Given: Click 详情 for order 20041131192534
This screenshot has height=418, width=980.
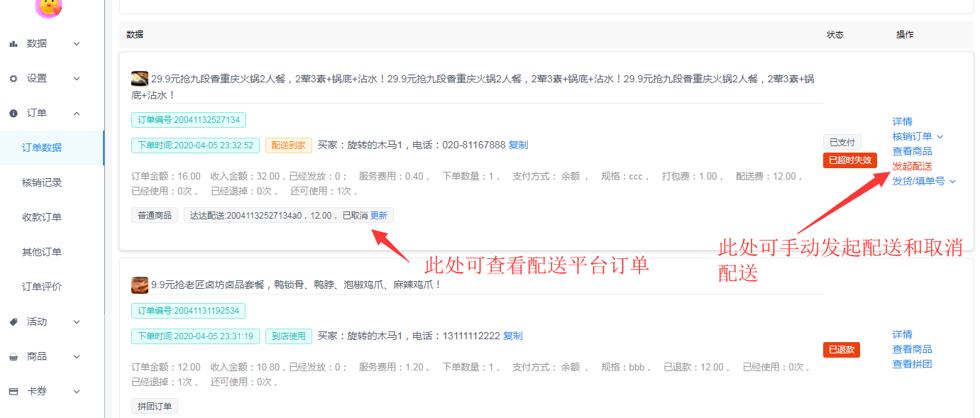Looking at the screenshot, I should point(902,335).
